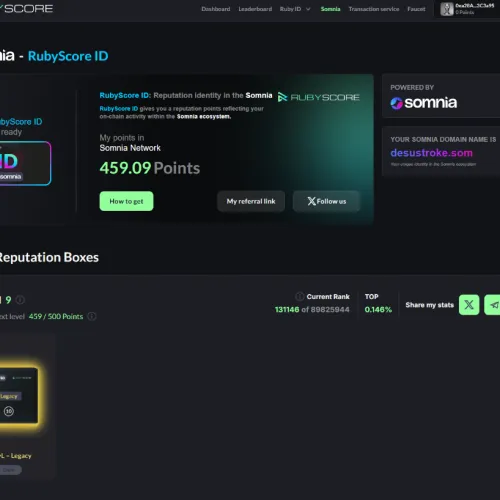Click Follow us on X button
Viewport: 500px width, 500px height.
coord(327,201)
